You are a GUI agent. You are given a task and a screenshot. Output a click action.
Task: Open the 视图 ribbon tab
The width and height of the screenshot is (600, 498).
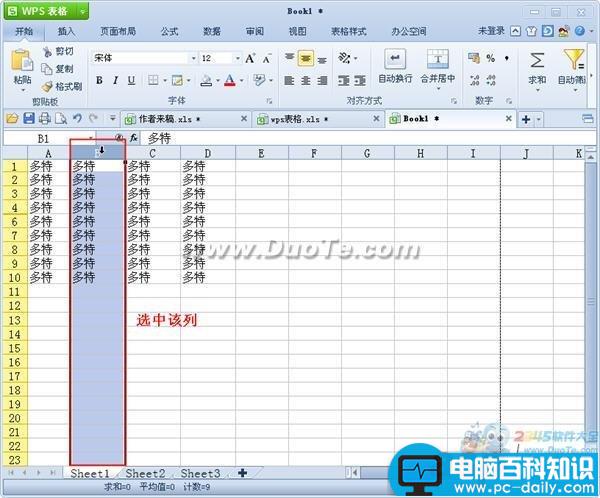point(297,31)
